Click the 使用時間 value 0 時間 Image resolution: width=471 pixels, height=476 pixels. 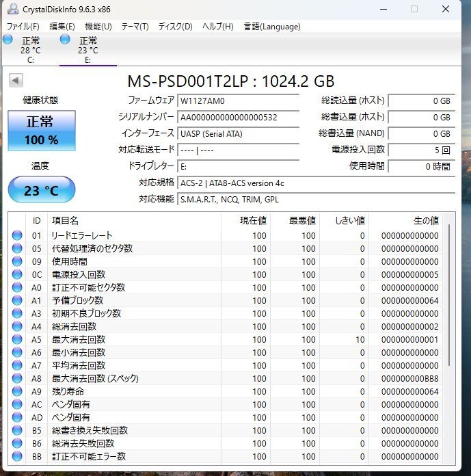click(422, 166)
